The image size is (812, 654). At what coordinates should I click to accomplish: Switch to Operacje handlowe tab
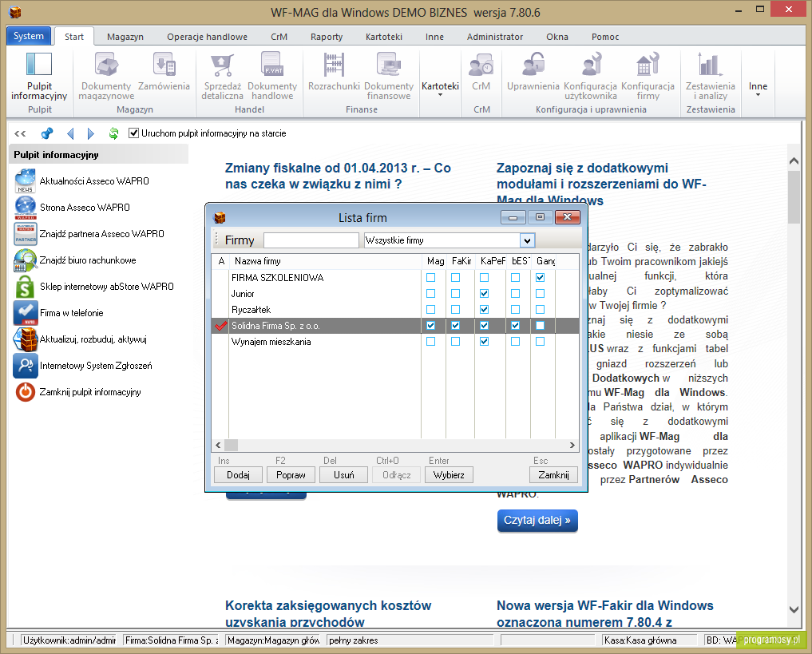(207, 37)
